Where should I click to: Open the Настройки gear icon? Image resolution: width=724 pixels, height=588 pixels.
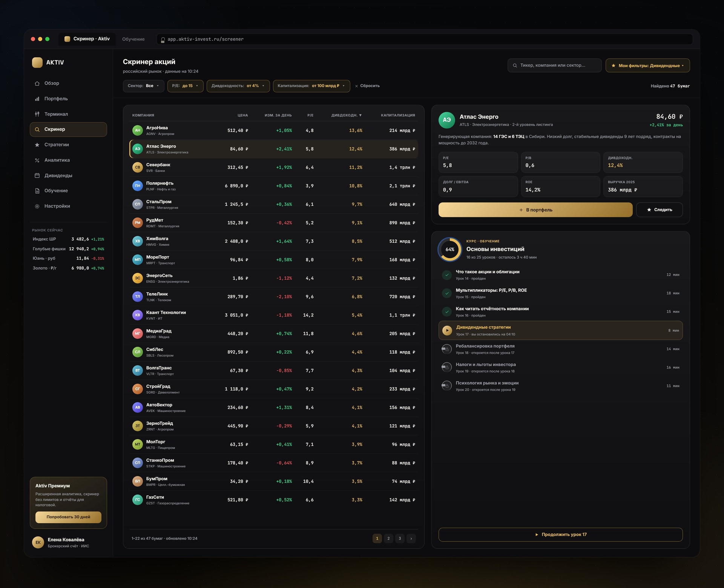(x=37, y=206)
